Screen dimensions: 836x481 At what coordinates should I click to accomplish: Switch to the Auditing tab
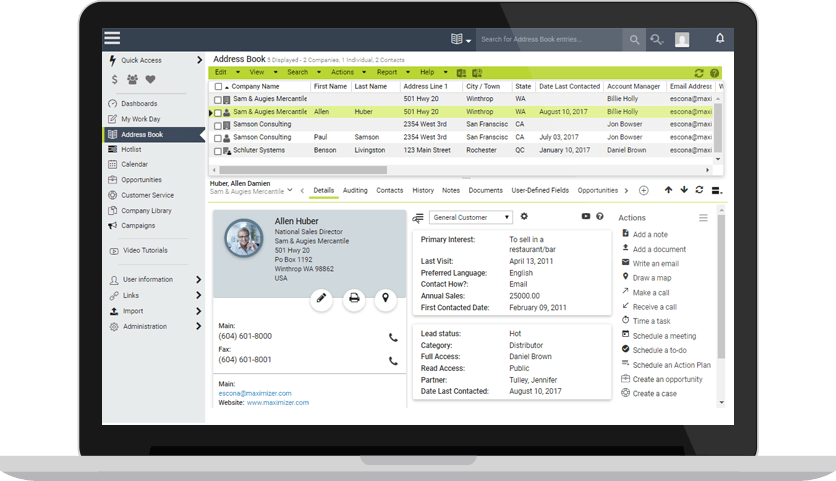click(x=355, y=190)
